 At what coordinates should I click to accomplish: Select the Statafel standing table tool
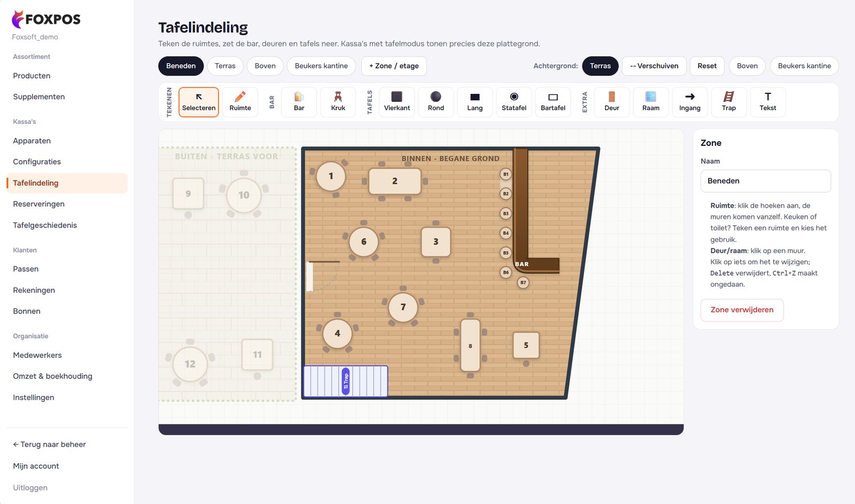(x=514, y=102)
